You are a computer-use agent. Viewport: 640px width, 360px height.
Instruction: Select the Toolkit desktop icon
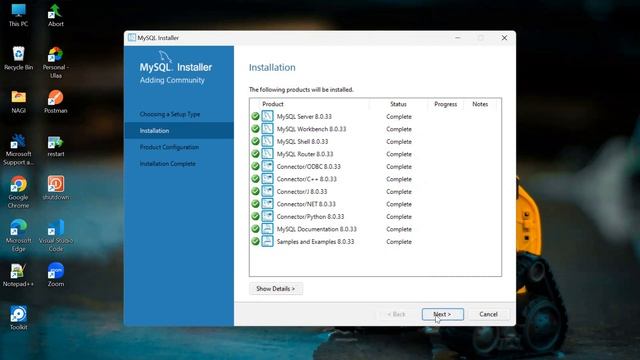tap(18, 318)
